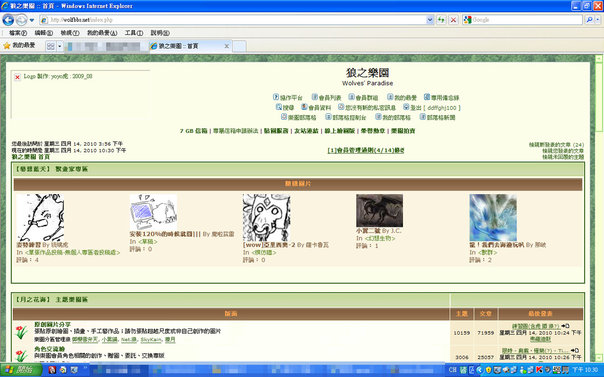Click the Google search magnifier icon
This screenshot has height=377, width=604.
[588, 20]
